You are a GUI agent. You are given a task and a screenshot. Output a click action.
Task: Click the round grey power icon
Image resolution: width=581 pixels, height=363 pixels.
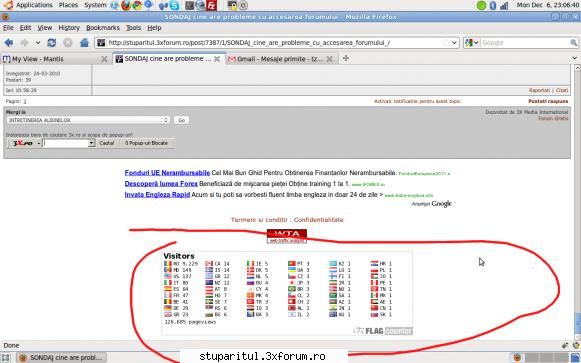point(243,5)
